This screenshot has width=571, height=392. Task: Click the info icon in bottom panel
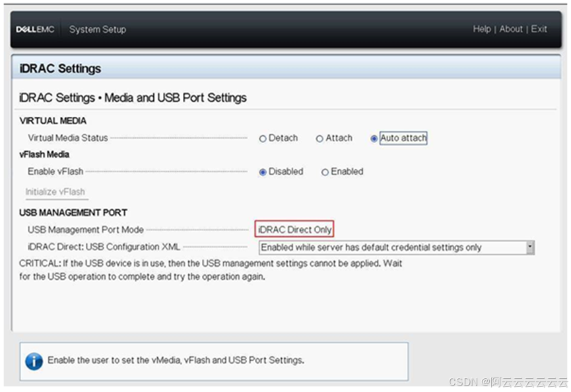34,362
